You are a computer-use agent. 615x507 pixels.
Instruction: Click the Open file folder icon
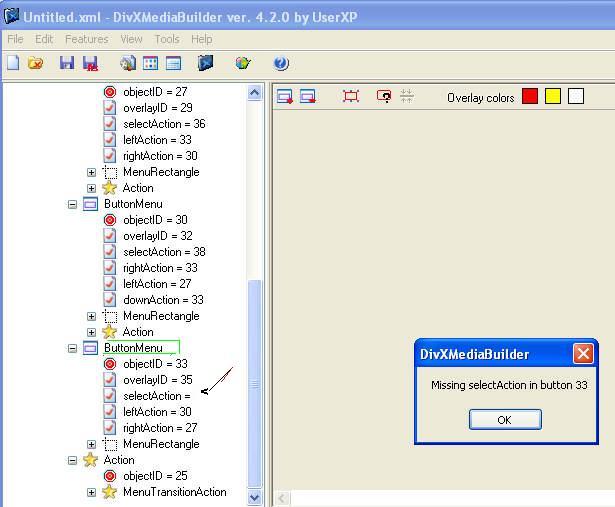36,63
